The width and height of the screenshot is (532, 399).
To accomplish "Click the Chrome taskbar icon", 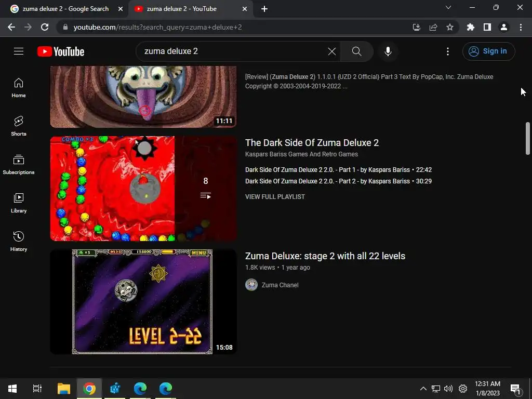I will pyautogui.click(x=89, y=389).
